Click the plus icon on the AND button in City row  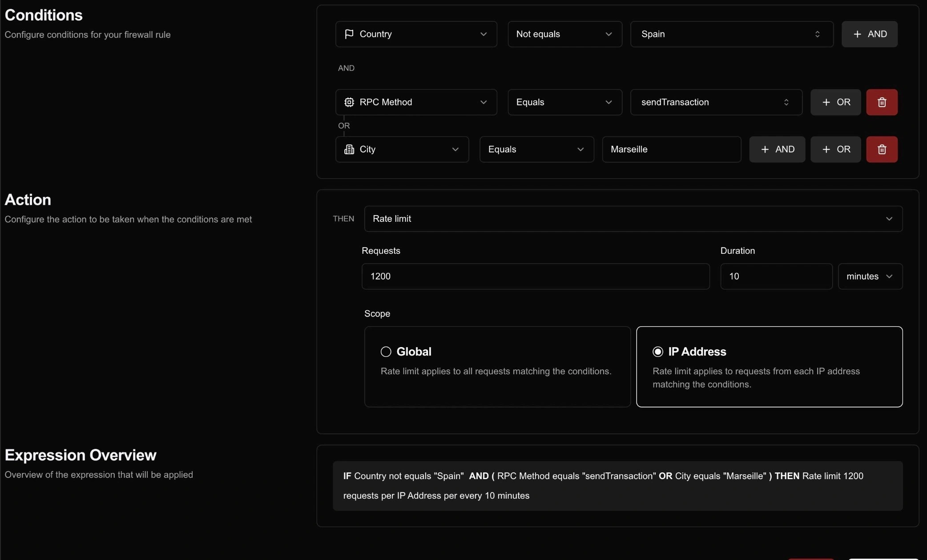pos(766,149)
